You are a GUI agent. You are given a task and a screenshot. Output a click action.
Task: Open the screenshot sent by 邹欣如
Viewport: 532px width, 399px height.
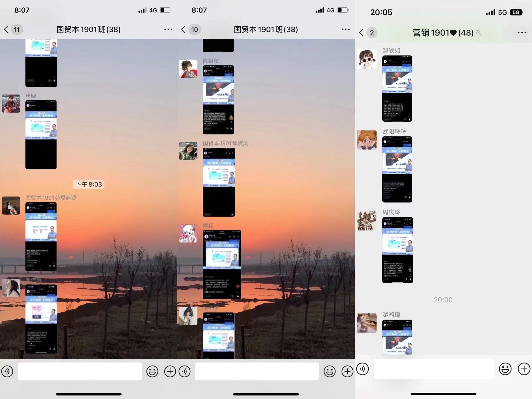[397, 89]
